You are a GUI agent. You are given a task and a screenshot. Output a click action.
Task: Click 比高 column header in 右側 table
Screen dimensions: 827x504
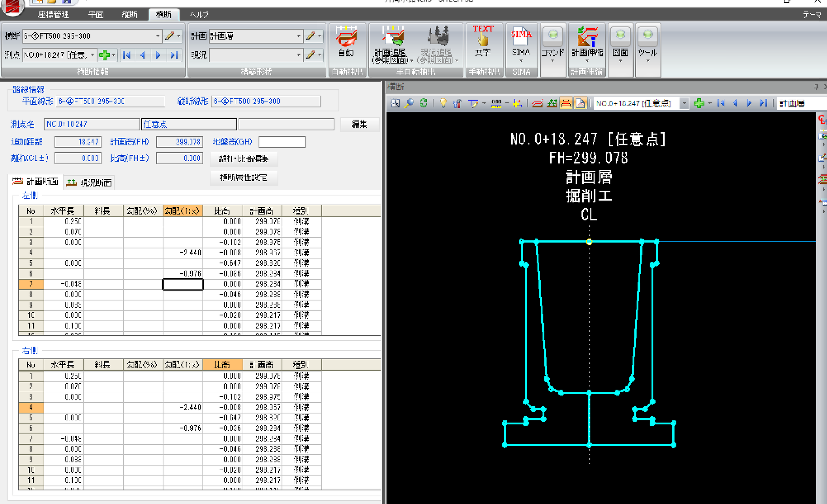tap(223, 365)
